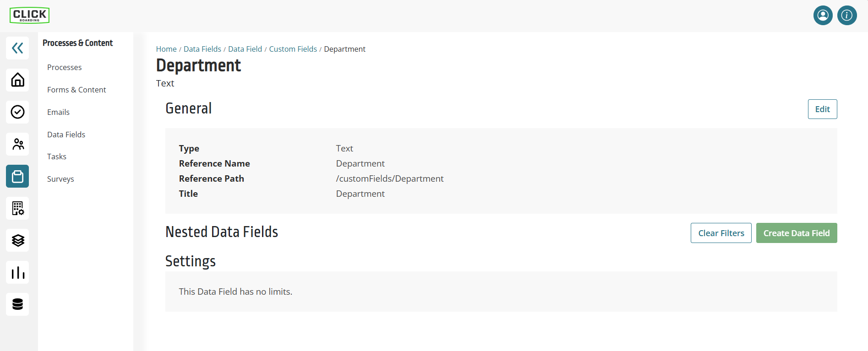Open Forms & Content menu item

pyautogui.click(x=76, y=90)
